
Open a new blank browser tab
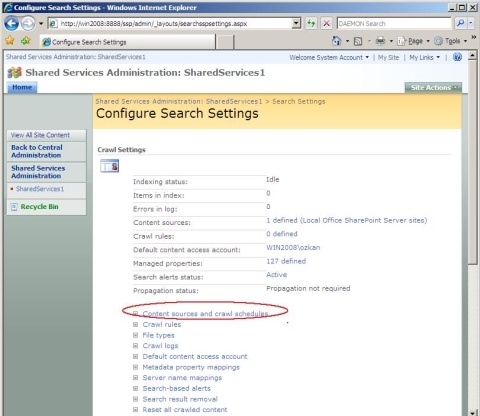click(225, 42)
